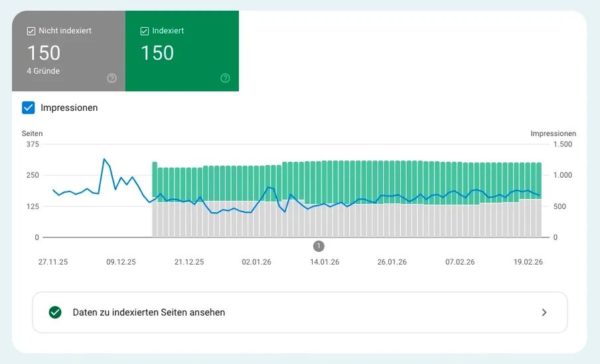
Task: Open help icon in Nicht indexiert tile
Action: (112, 78)
